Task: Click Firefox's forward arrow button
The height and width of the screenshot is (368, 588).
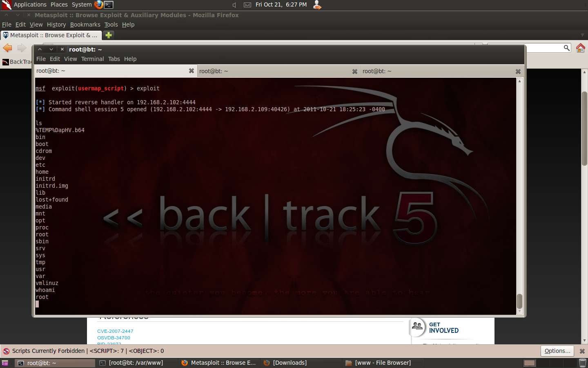Action: pos(22,48)
